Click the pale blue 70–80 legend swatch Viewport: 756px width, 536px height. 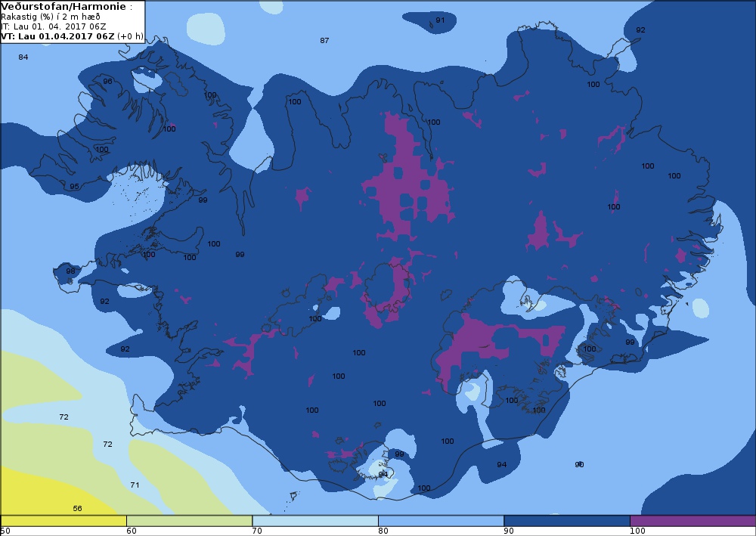tap(315, 521)
